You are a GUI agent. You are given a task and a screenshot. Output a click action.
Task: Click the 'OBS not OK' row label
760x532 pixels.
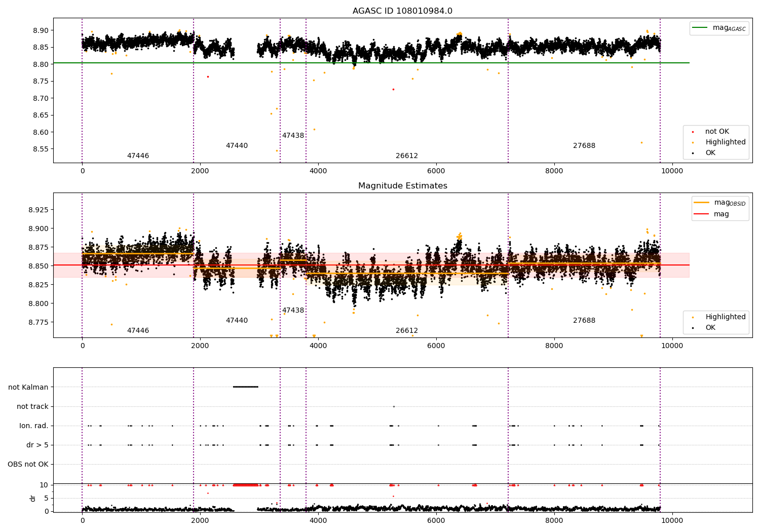(28, 465)
